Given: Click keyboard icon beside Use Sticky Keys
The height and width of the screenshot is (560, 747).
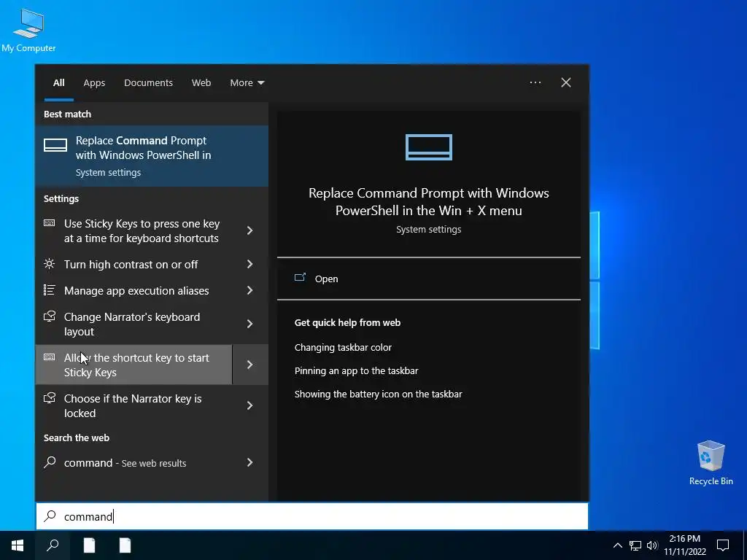Looking at the screenshot, I should (49, 223).
